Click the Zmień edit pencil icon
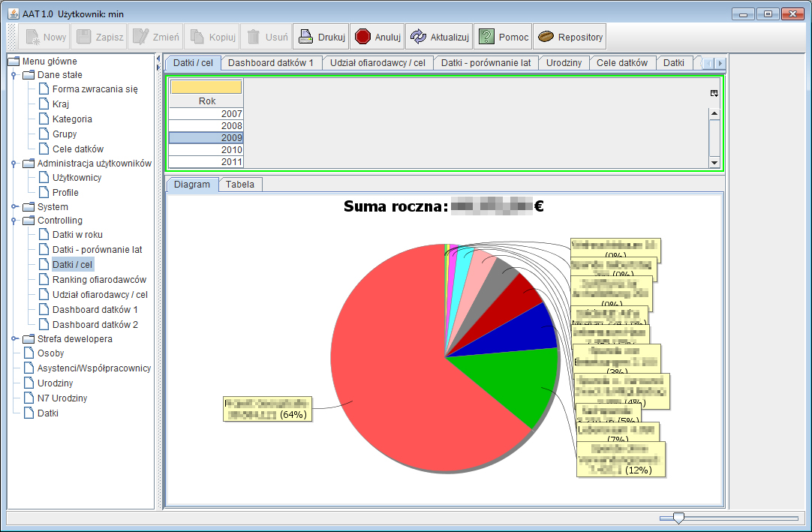 [141, 37]
